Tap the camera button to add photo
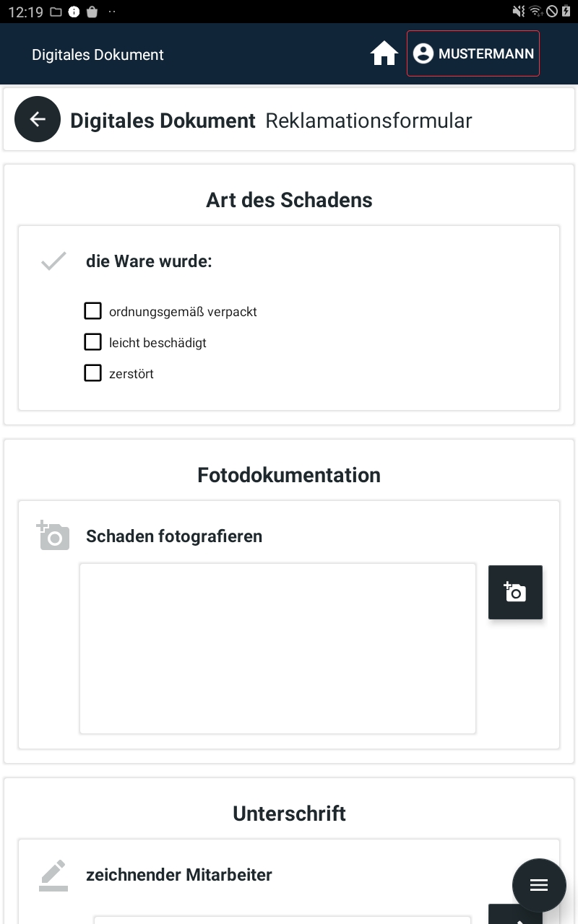578x924 pixels. 515,592
